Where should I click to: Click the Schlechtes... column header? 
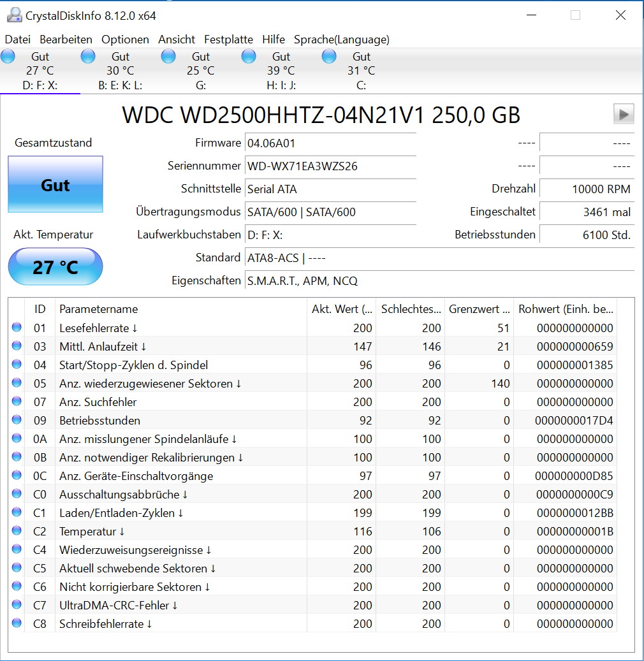[x=411, y=309]
